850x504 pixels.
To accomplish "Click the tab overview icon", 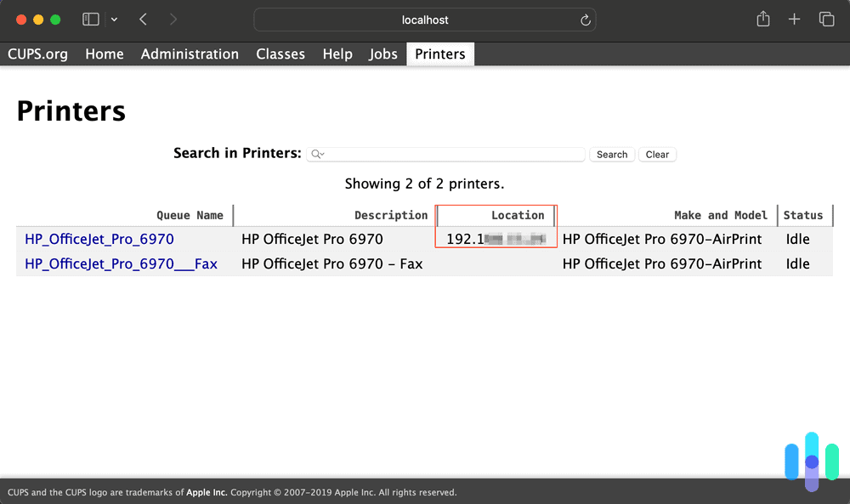I will pyautogui.click(x=825, y=19).
